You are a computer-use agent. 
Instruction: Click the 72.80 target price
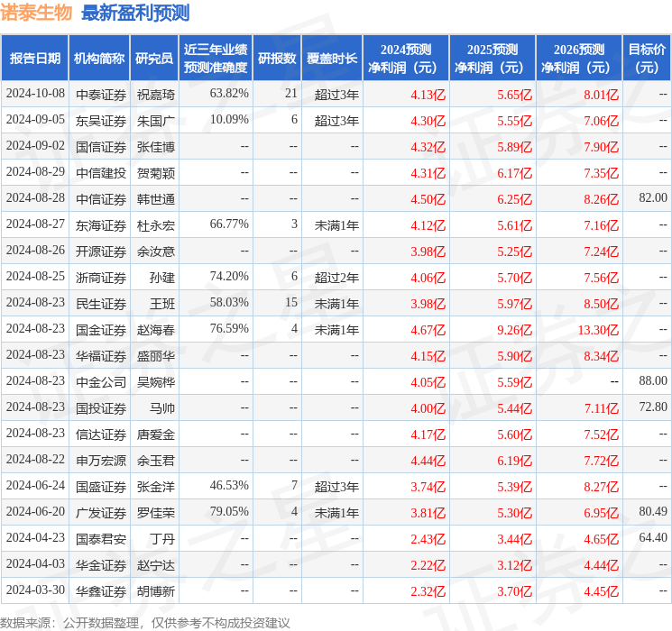pyautogui.click(x=653, y=407)
